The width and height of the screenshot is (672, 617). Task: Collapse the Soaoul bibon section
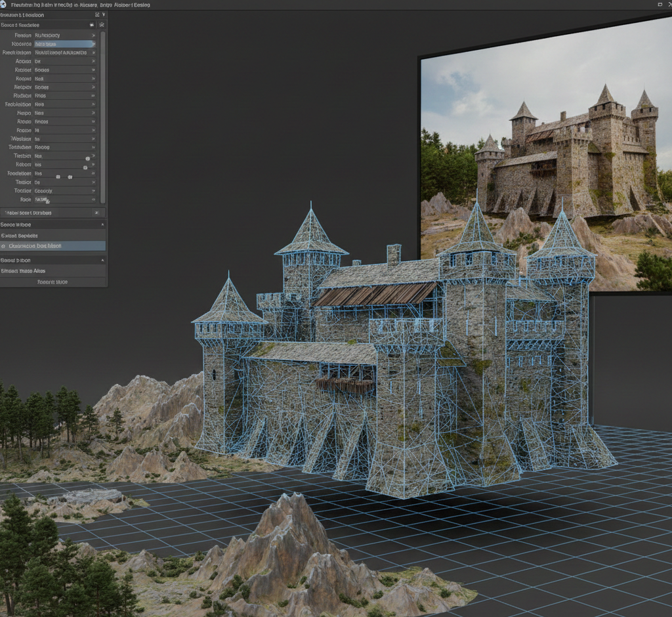point(102,260)
